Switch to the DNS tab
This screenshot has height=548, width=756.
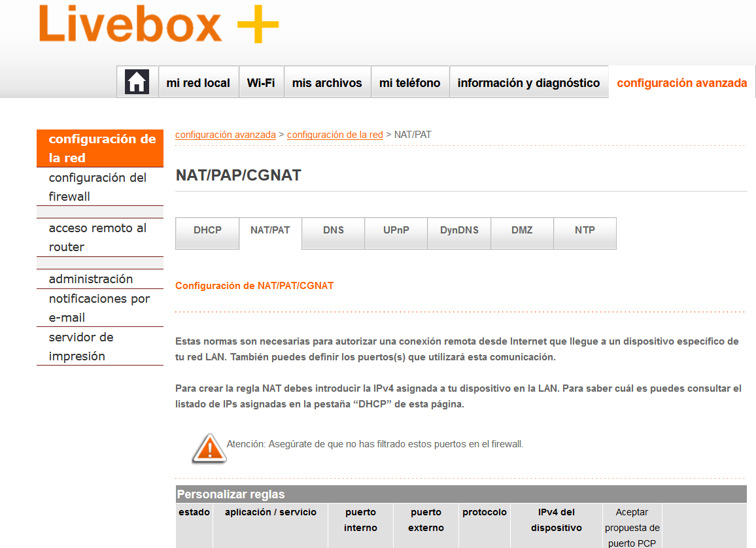[333, 233]
